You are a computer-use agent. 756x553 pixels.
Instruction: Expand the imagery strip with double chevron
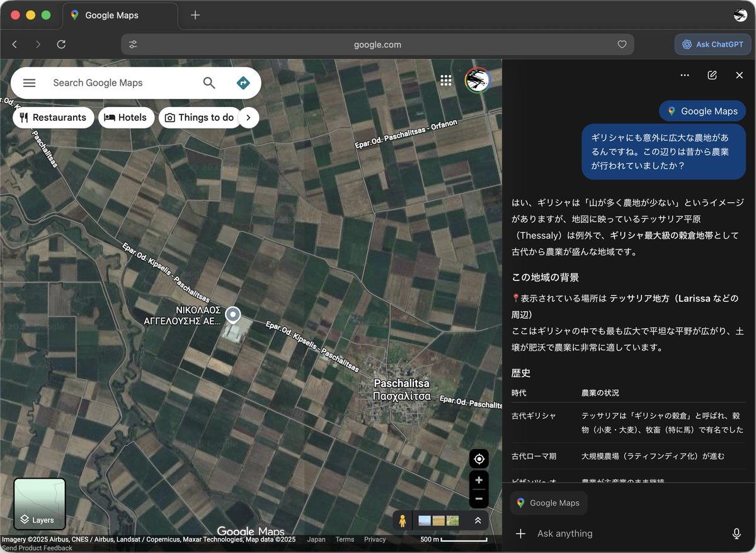click(478, 520)
